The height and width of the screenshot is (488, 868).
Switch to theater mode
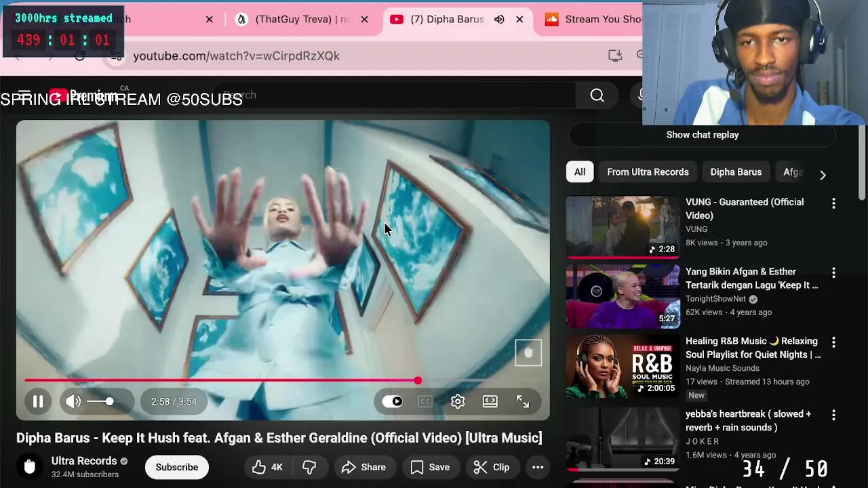(x=490, y=401)
